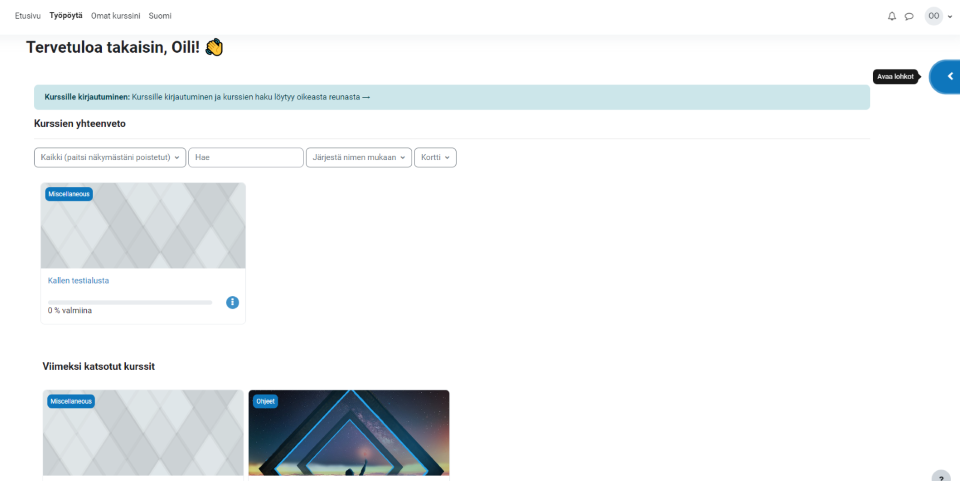Click the info icon on the Kallen testialusta card
This screenshot has width=960, height=481.
point(233,302)
